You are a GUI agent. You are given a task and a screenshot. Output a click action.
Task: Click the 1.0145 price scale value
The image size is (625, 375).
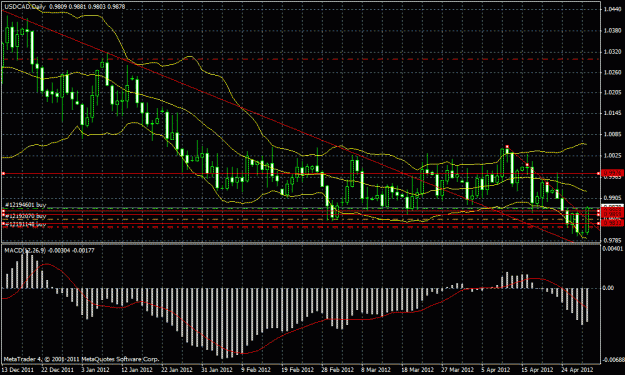[x=612, y=114]
